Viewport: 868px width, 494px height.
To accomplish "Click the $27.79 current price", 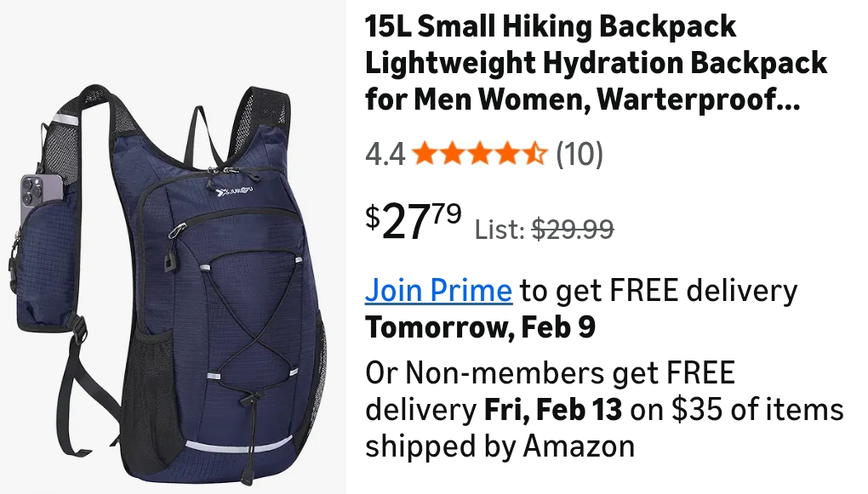I will coord(413,221).
